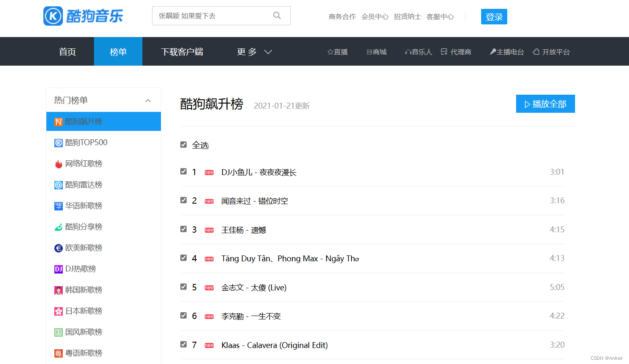The height and width of the screenshot is (364, 629).
Task: Uncheck song 7 Calavera checkbox
Action: (183, 345)
